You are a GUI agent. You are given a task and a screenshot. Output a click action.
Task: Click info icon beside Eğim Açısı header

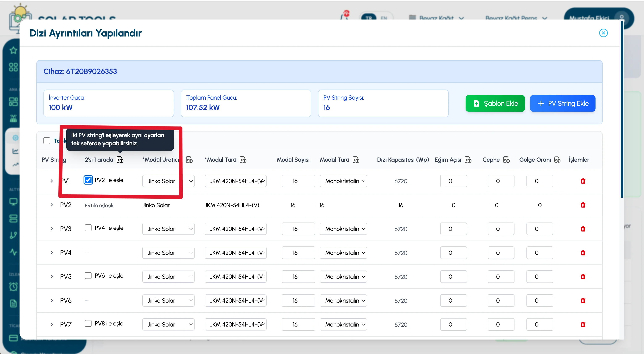click(x=468, y=160)
